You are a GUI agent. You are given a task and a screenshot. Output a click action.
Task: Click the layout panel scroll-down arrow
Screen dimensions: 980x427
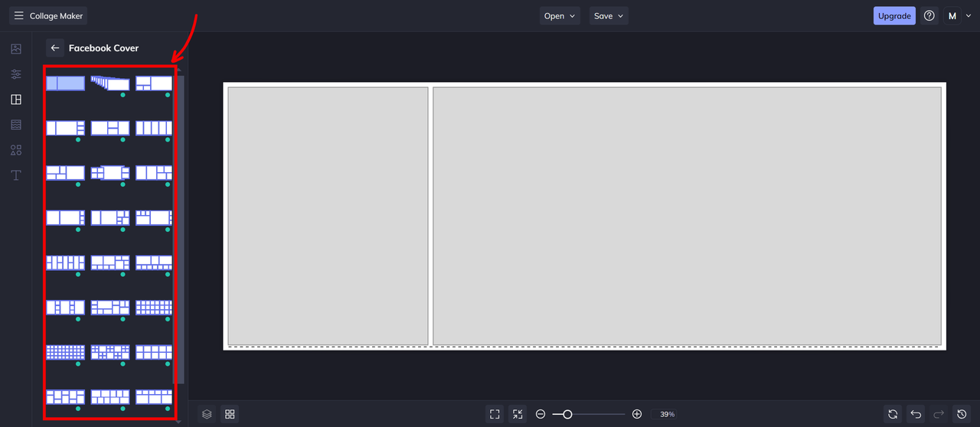(x=178, y=421)
